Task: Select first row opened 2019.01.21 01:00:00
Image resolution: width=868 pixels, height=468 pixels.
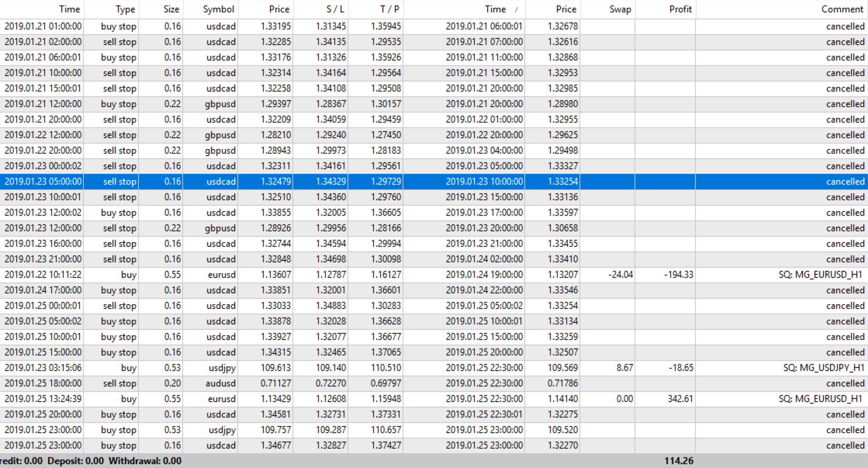Action: point(43,26)
